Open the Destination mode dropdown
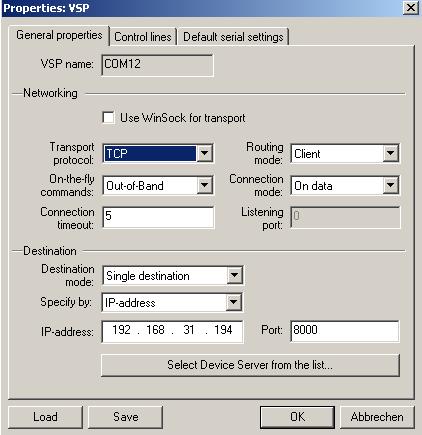The image size is (422, 435). pos(234,276)
